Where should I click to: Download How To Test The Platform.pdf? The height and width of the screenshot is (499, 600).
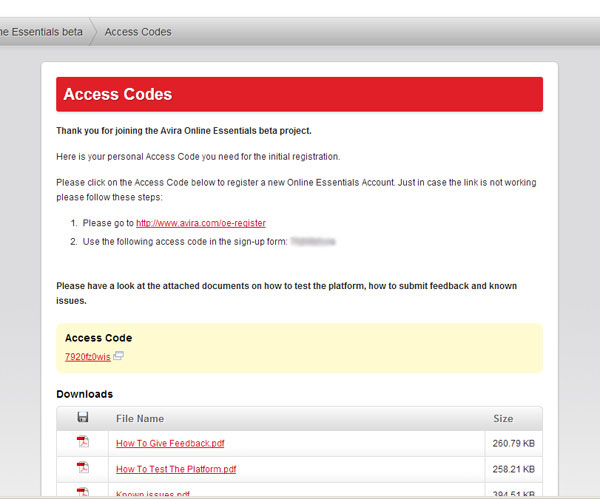176,469
